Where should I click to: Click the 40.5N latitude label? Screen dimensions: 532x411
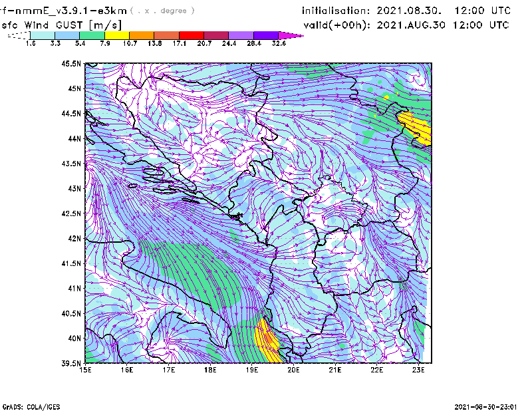click(x=71, y=313)
